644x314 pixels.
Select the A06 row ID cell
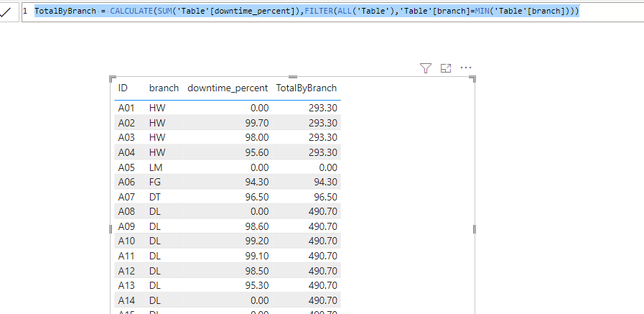[126, 182]
